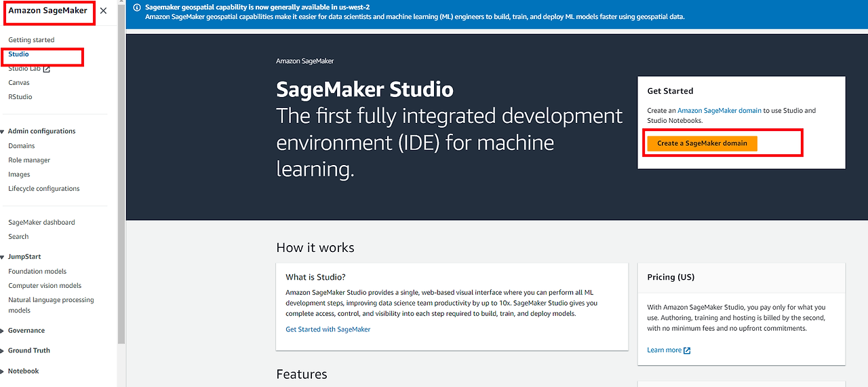Click the How it works heading
868x387 pixels.
point(315,248)
